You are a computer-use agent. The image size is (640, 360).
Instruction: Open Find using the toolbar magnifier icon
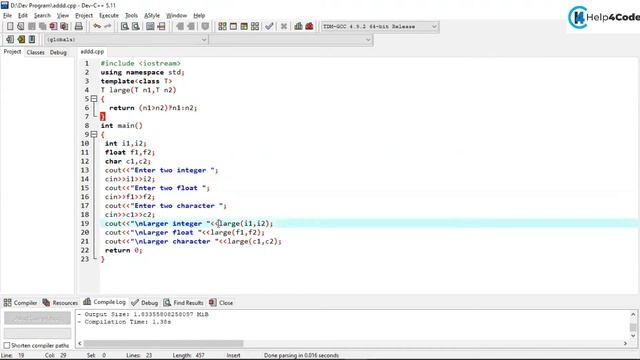[124, 27]
